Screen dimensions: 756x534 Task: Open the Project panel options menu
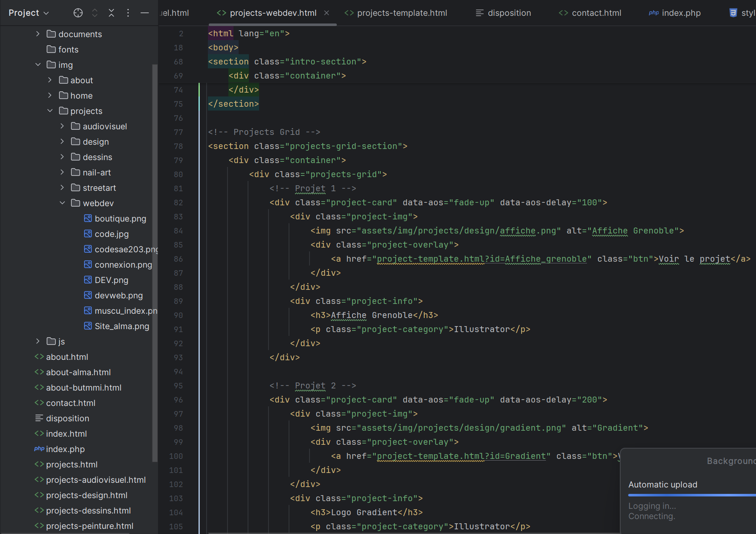[128, 13]
